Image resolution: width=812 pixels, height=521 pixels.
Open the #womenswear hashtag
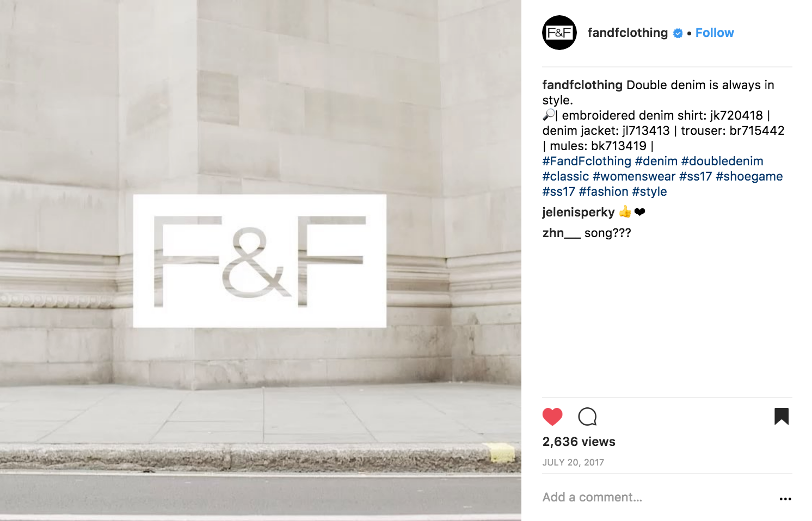pos(634,176)
